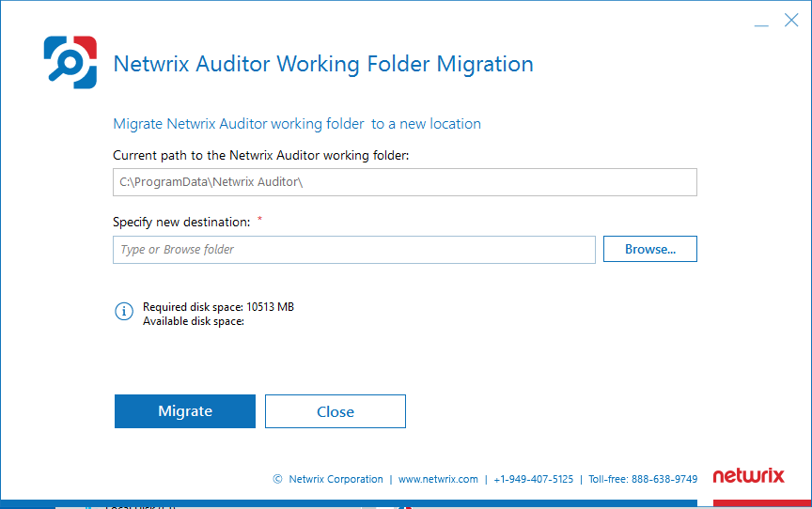Click the red required-field asterisk
The image size is (812, 509).
(x=259, y=220)
